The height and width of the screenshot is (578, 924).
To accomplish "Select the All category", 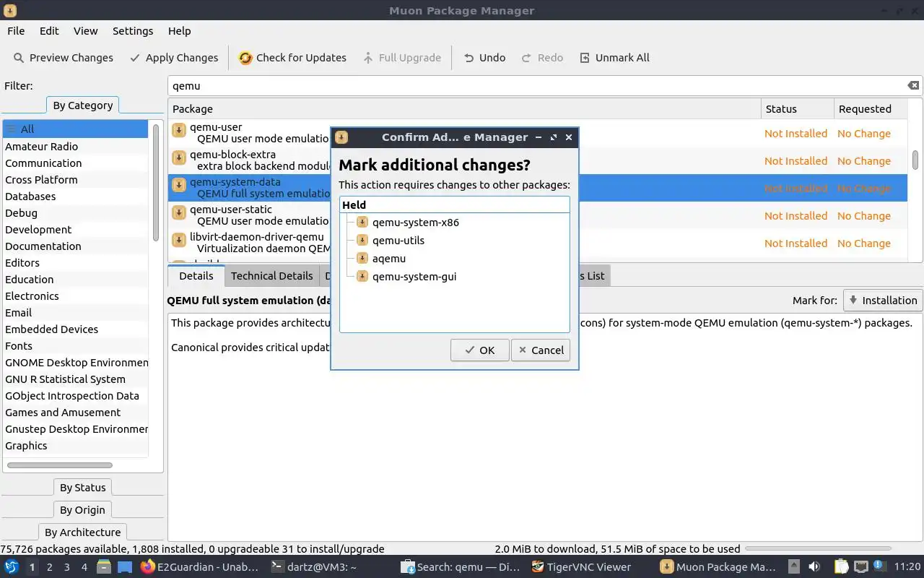I will point(76,129).
